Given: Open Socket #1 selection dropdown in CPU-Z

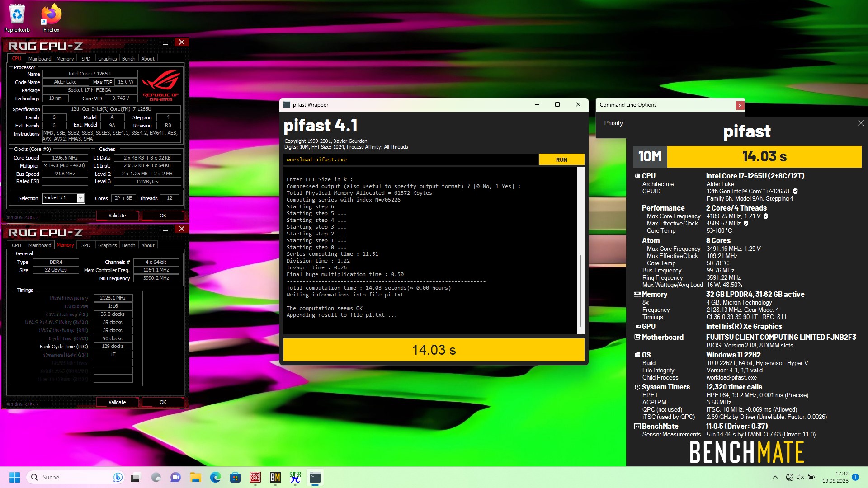Looking at the screenshot, I should click(x=80, y=198).
